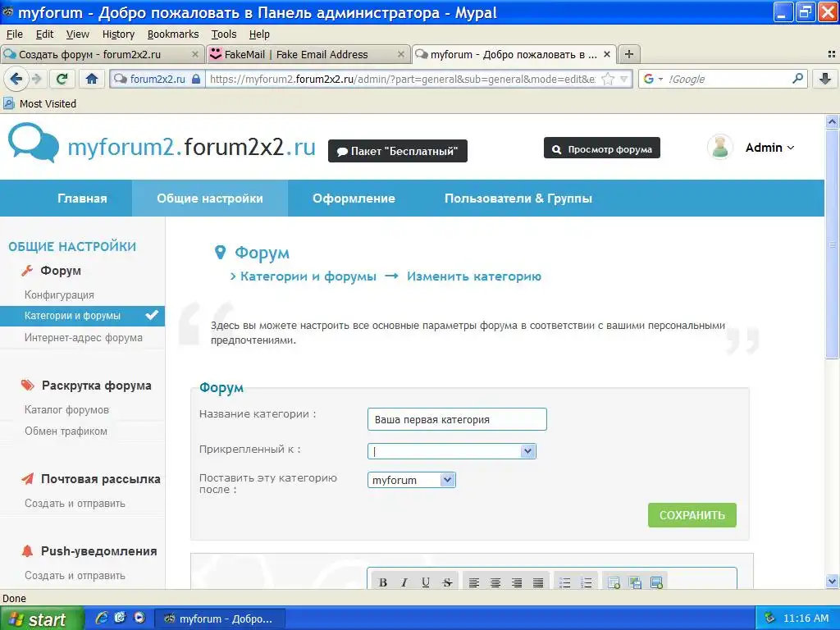Justify the editor text
Image resolution: width=840 pixels, height=630 pixels.
[x=538, y=582]
